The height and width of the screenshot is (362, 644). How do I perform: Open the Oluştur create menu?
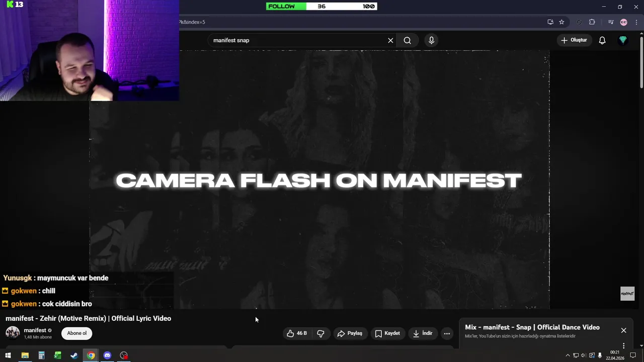click(x=574, y=40)
